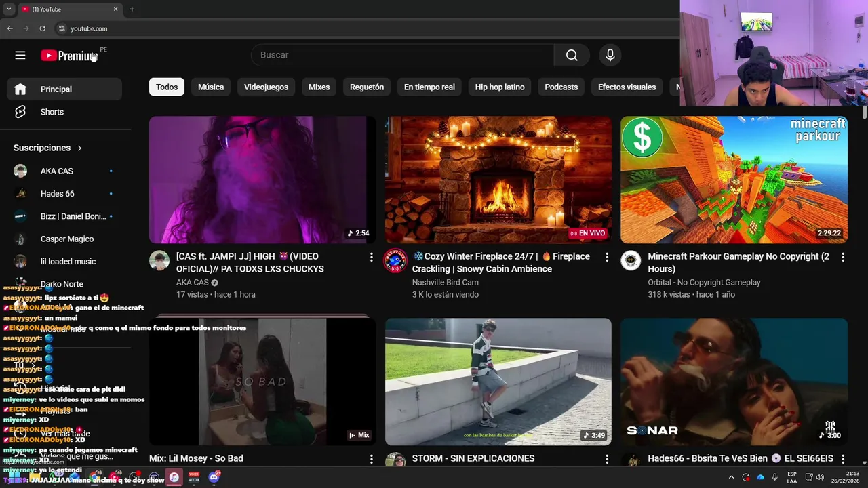Open options menu for Minecraft Parkour video
868x488 pixels.
tap(843, 258)
